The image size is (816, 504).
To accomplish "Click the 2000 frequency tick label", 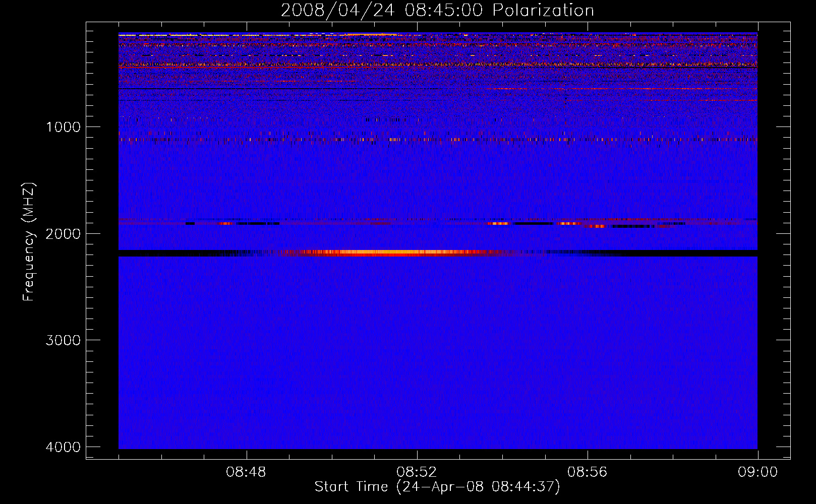I will pos(63,234).
